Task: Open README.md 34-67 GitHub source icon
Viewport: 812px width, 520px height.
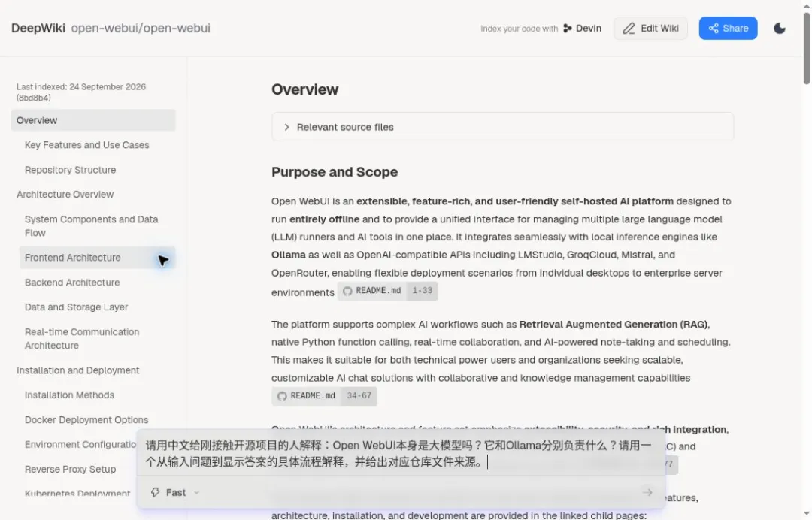Action: [282, 396]
